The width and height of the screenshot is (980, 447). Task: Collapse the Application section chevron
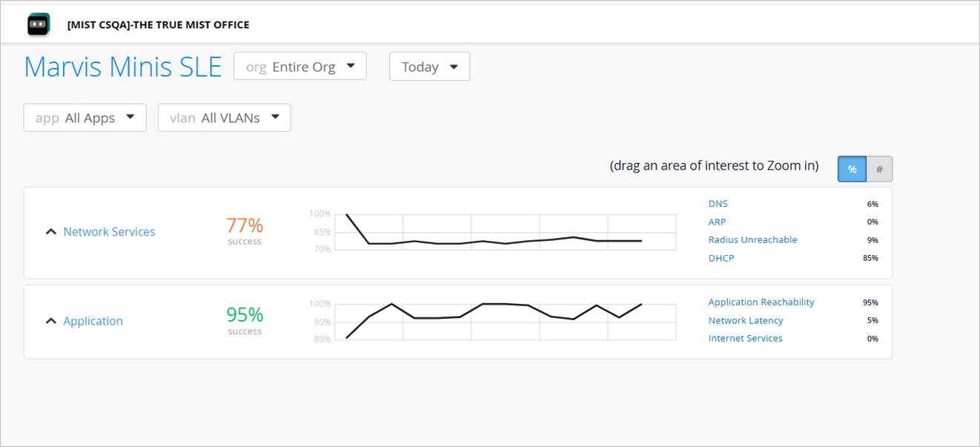50,321
